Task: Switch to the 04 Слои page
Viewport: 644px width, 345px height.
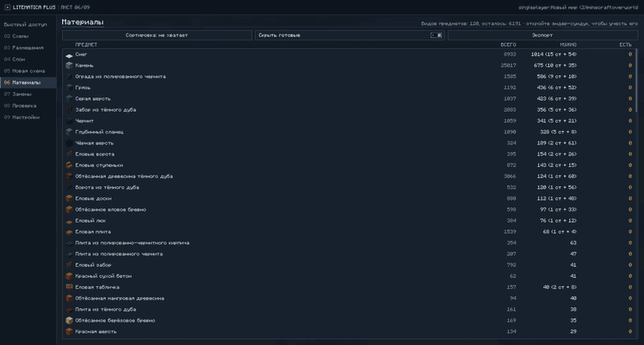Action: coord(28,60)
